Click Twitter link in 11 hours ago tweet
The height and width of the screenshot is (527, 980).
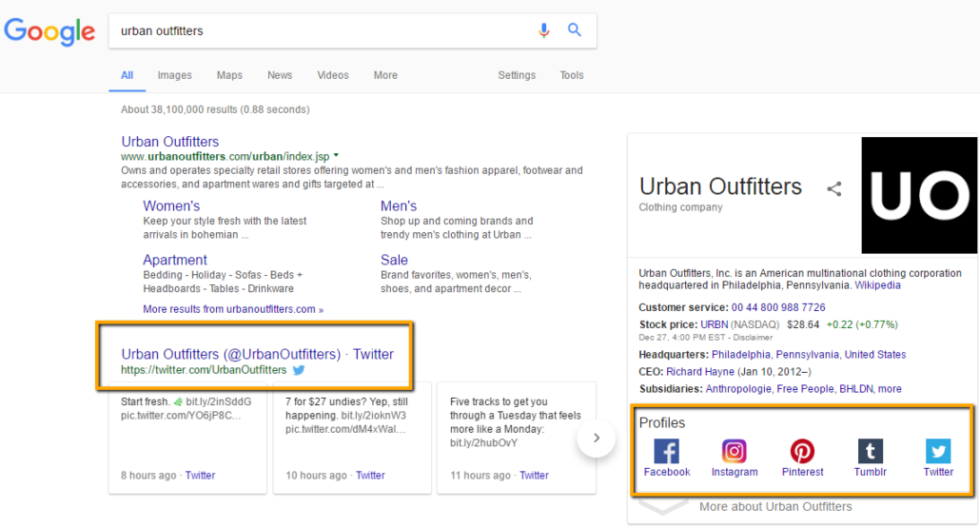534,475
